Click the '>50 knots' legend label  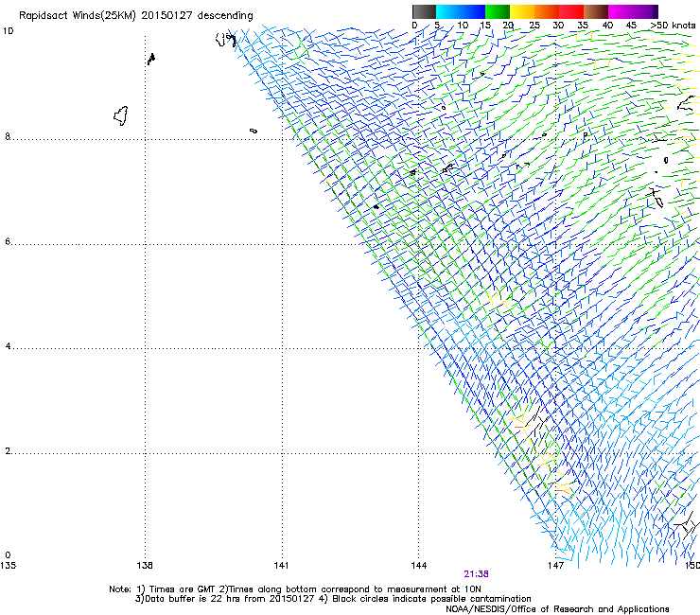pos(673,26)
